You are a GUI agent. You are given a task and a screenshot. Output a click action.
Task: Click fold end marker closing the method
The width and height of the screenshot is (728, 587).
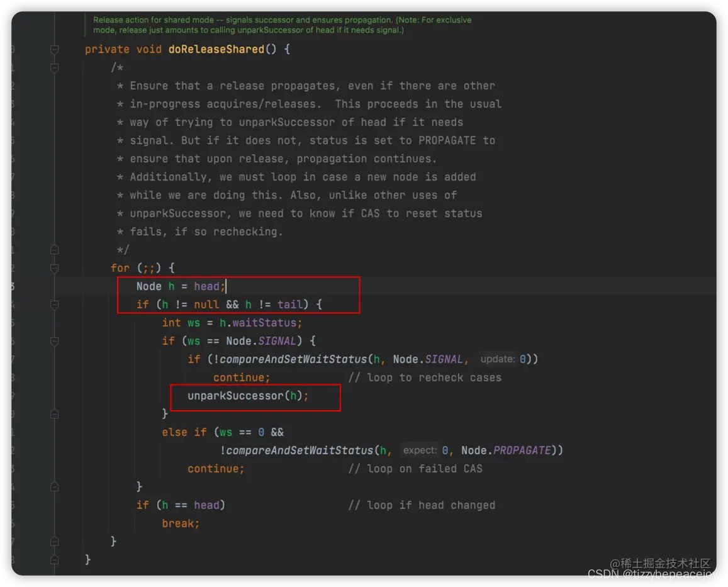(54, 559)
